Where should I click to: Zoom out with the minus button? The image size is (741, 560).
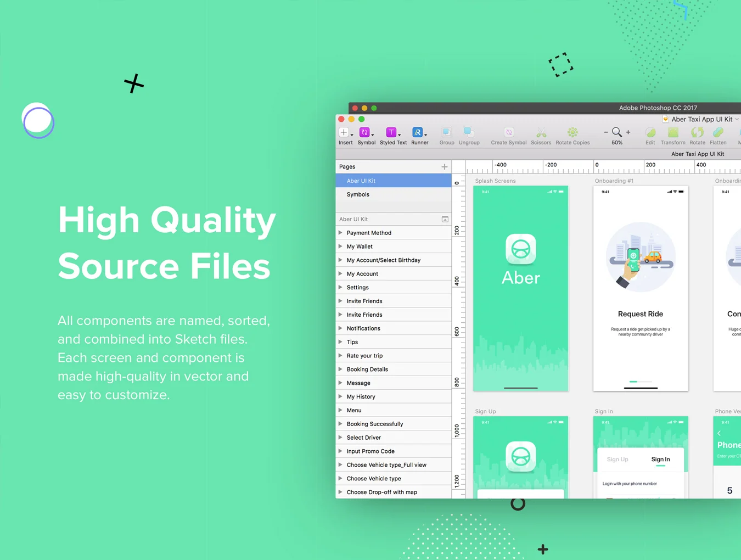click(606, 132)
